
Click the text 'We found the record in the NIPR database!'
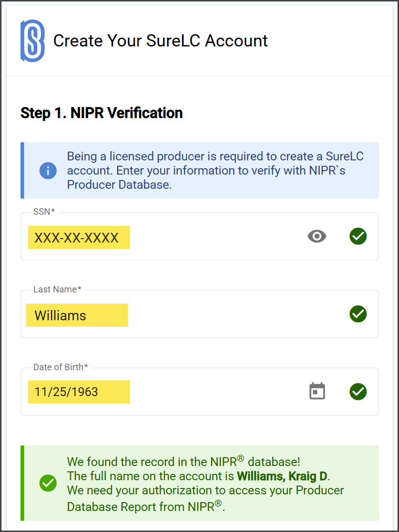[184, 462]
